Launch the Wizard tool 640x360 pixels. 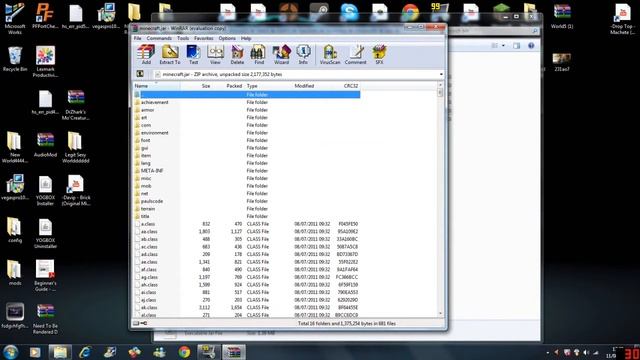(281, 54)
